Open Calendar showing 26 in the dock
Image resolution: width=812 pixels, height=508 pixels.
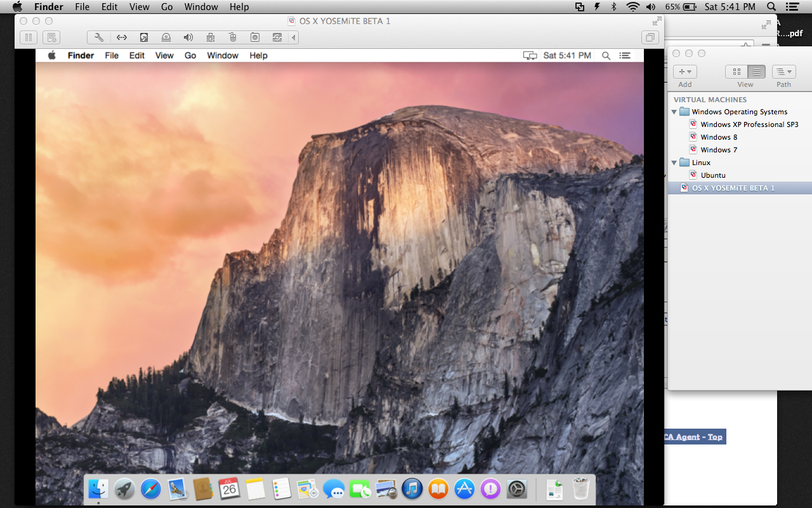(x=229, y=489)
